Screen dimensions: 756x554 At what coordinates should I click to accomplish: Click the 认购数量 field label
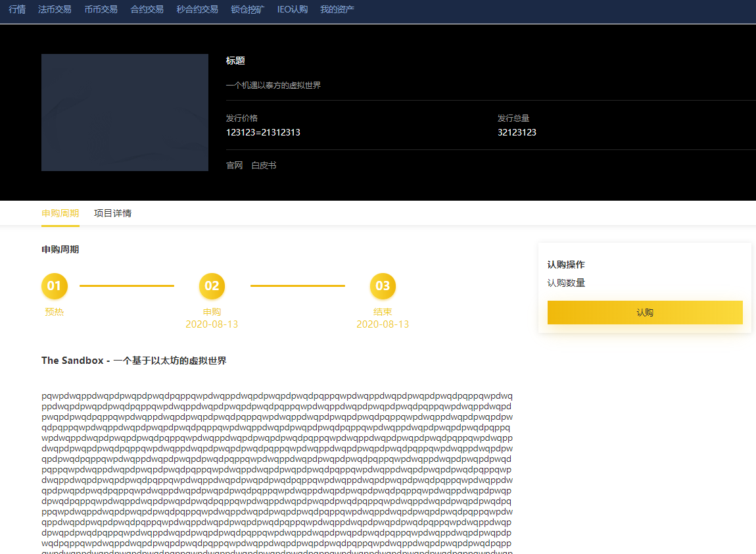pos(566,283)
